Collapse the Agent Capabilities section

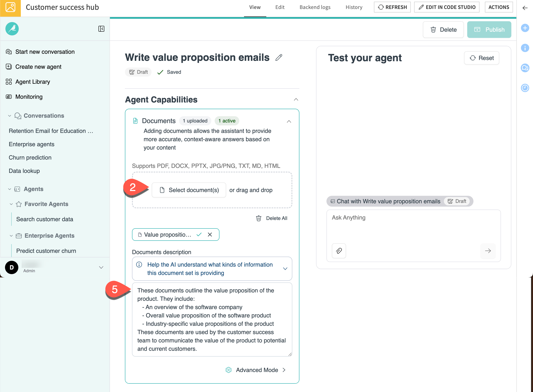tap(296, 99)
